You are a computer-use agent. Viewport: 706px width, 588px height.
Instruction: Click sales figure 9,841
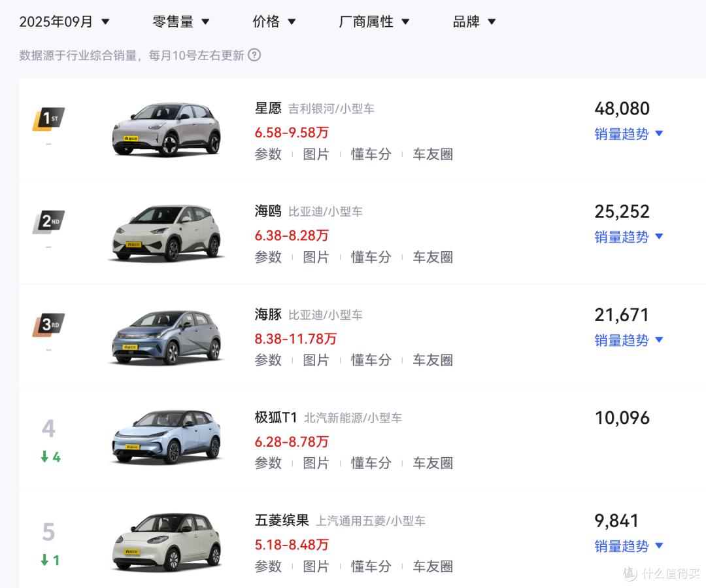point(616,521)
